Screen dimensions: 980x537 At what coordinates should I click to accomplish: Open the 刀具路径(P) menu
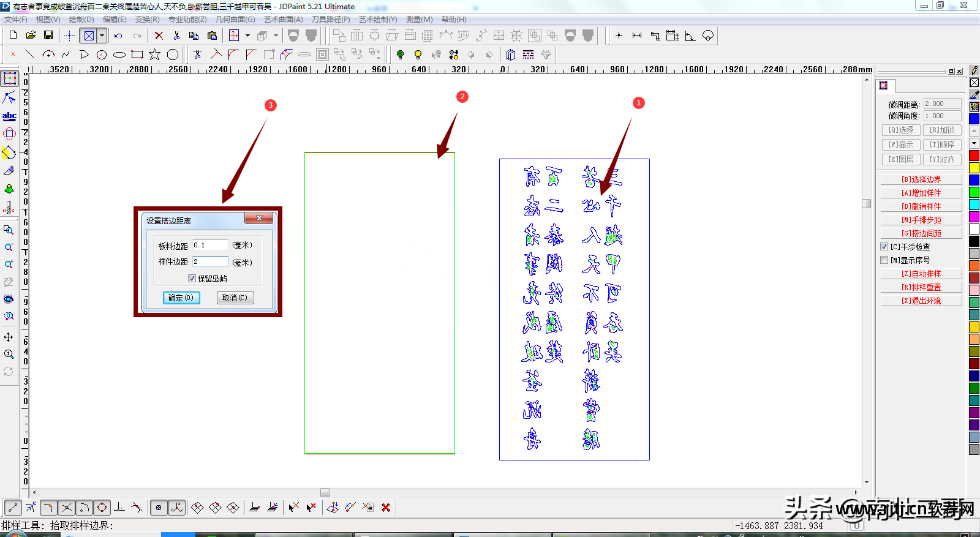(331, 20)
